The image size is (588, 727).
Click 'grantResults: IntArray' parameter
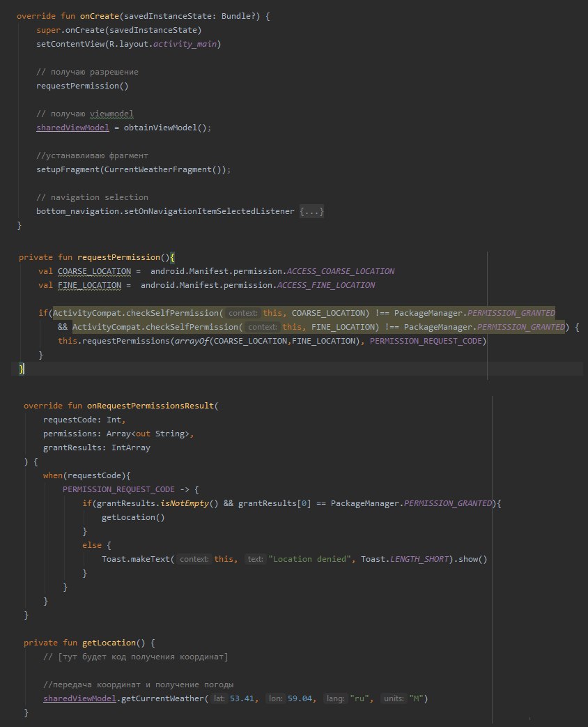point(96,447)
